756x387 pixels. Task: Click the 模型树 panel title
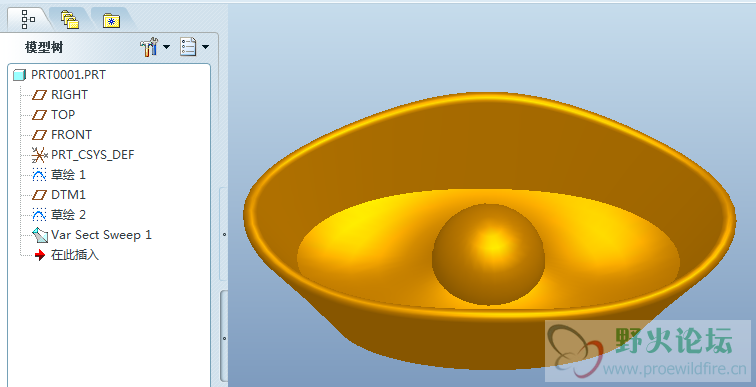(x=44, y=47)
